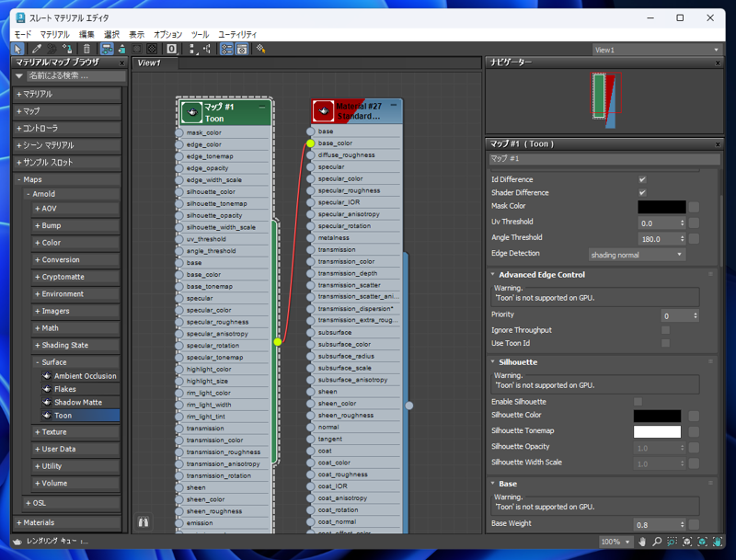Hide unused nodeslots toolbar icon
This screenshot has width=736, height=560.
click(x=122, y=49)
